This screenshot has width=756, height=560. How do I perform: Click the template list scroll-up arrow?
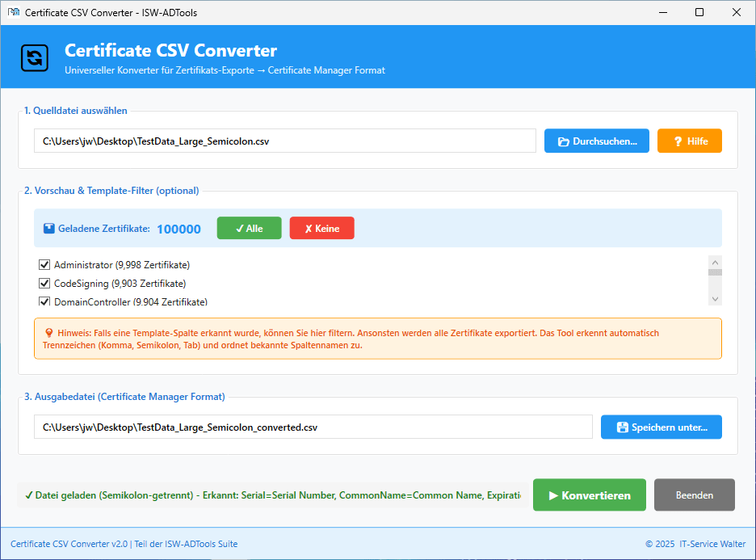point(715,262)
